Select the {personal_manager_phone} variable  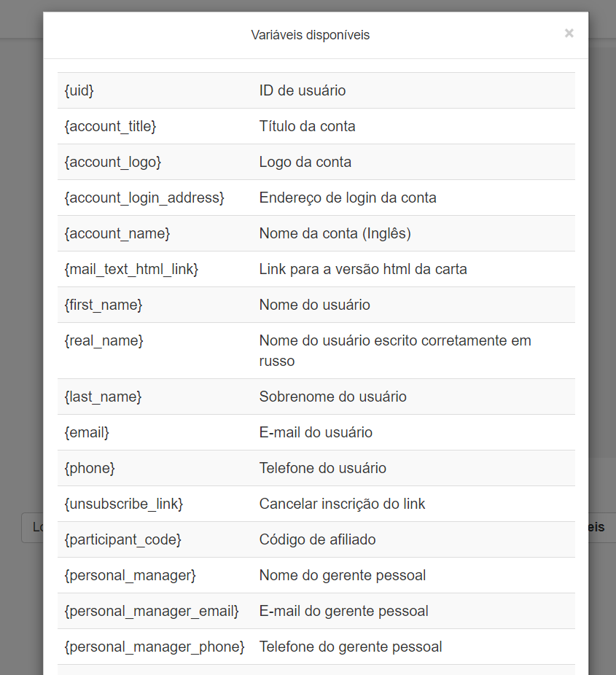[x=155, y=647]
